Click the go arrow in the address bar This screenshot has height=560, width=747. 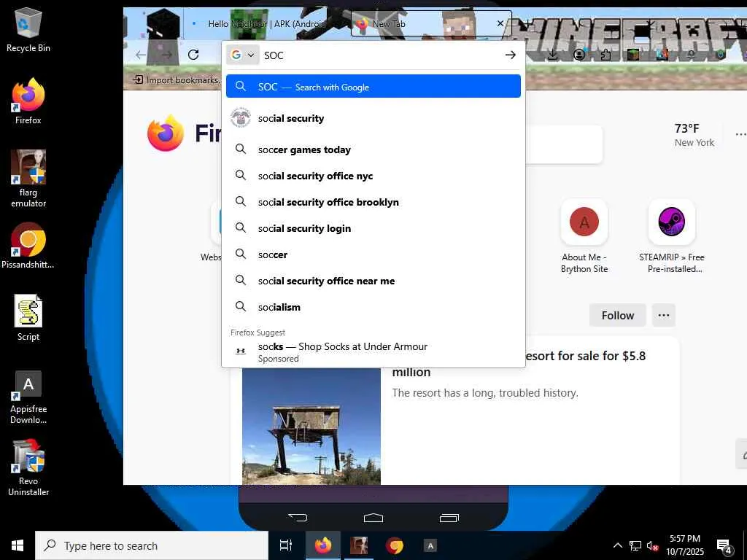[510, 55]
